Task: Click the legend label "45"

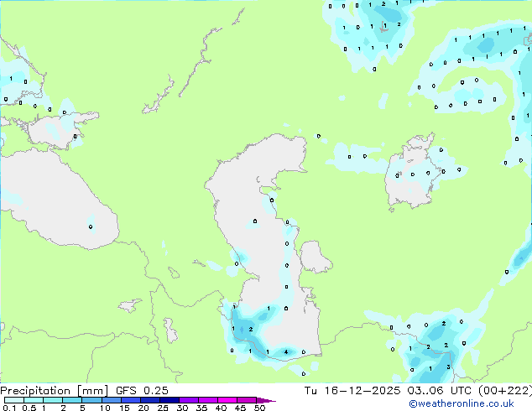Action: [240, 408]
